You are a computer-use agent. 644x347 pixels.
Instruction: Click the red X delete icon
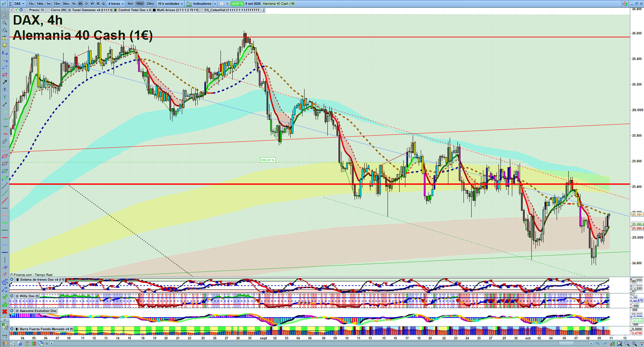click(5, 312)
